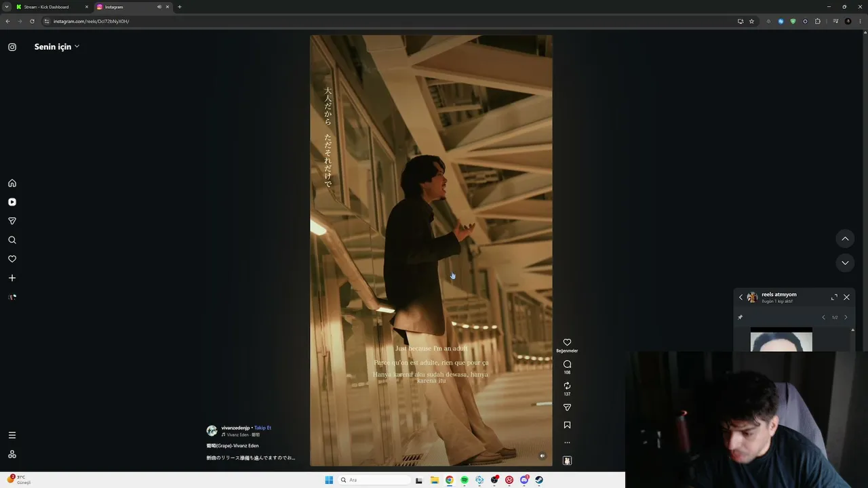Expand the "reels atmıyom" chat window

834,298
